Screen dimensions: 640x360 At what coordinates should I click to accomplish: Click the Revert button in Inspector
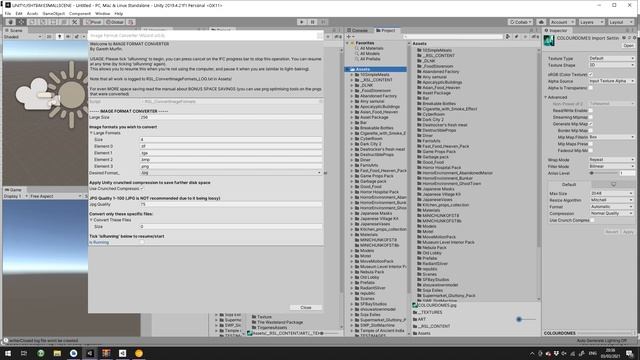coord(611,231)
